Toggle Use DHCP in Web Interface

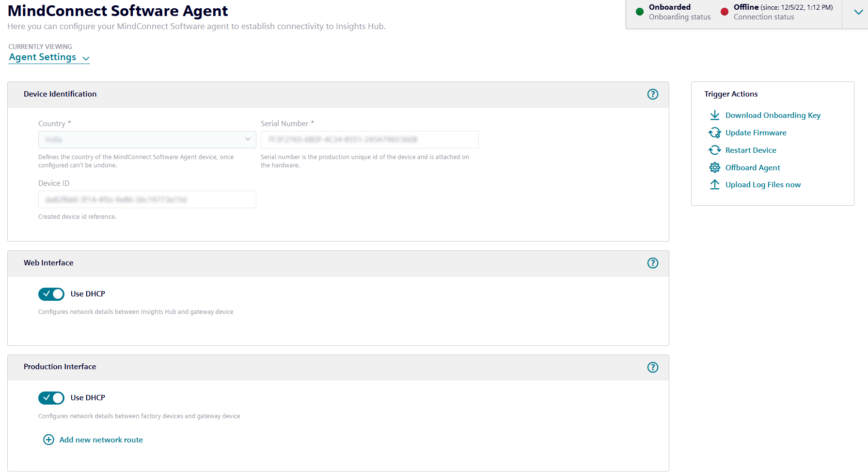pos(51,294)
